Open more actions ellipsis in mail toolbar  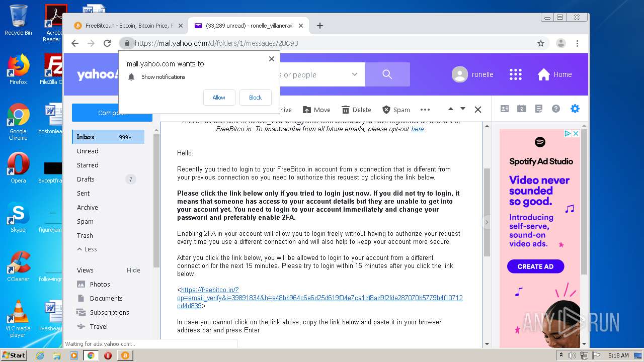click(x=425, y=110)
